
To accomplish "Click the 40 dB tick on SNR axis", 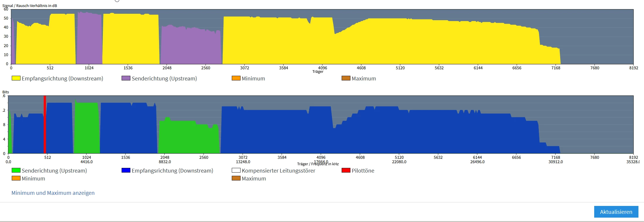I will (6, 27).
